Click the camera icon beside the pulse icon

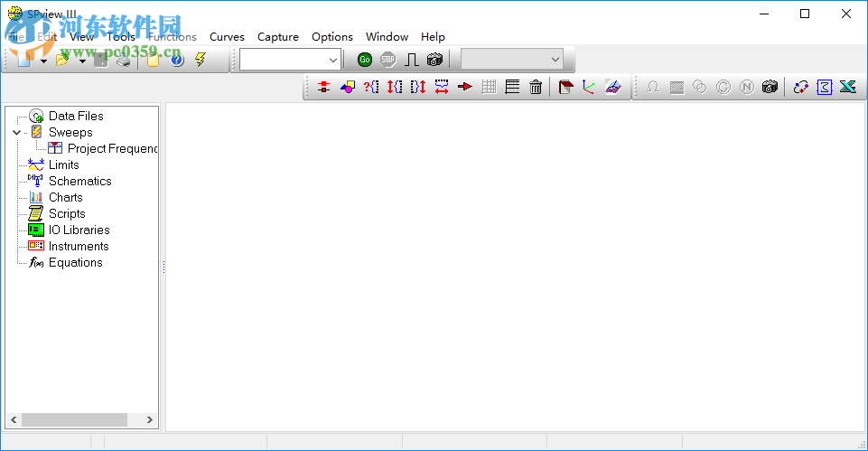coord(435,60)
